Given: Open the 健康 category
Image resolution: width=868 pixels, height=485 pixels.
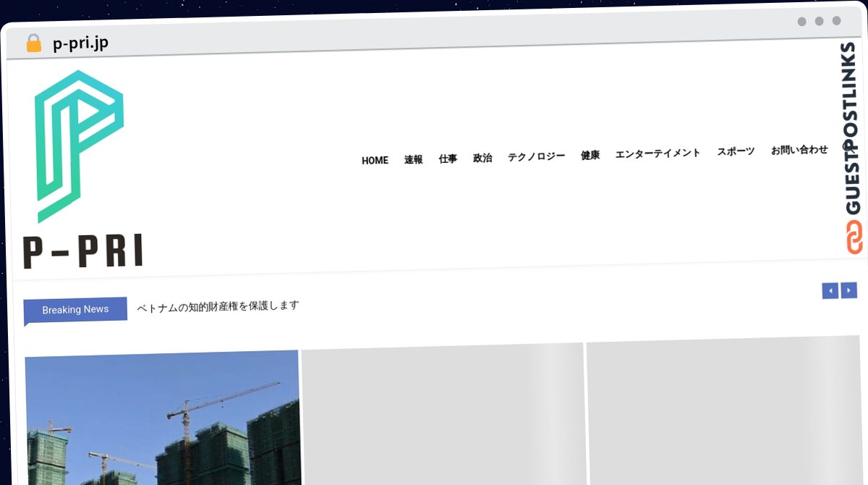Looking at the screenshot, I should pyautogui.click(x=590, y=155).
